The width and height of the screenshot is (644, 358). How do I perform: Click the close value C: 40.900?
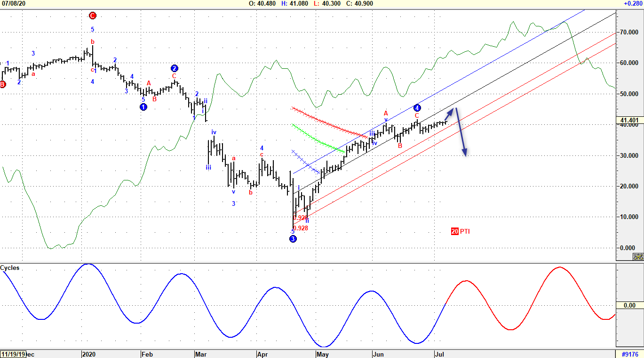(x=359, y=3)
